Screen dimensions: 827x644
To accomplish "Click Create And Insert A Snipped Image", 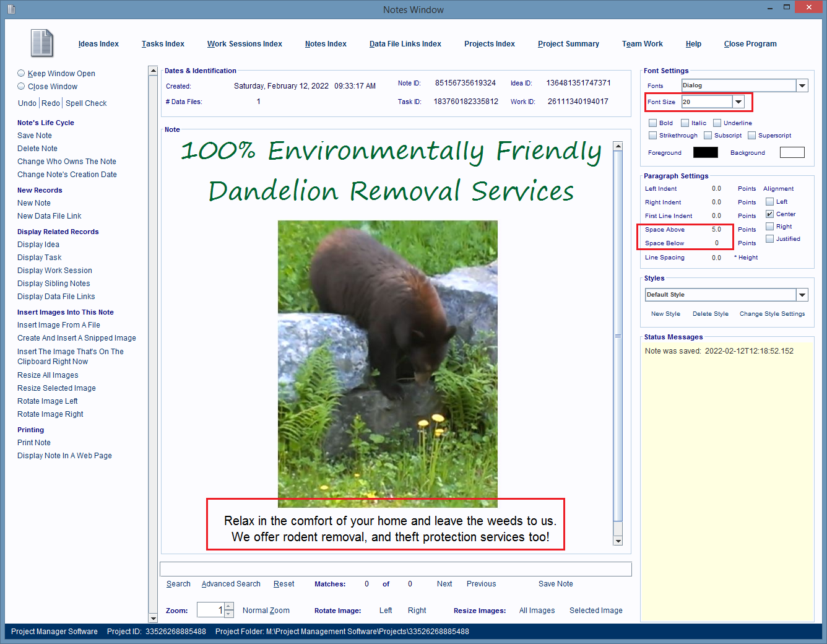I will (77, 338).
